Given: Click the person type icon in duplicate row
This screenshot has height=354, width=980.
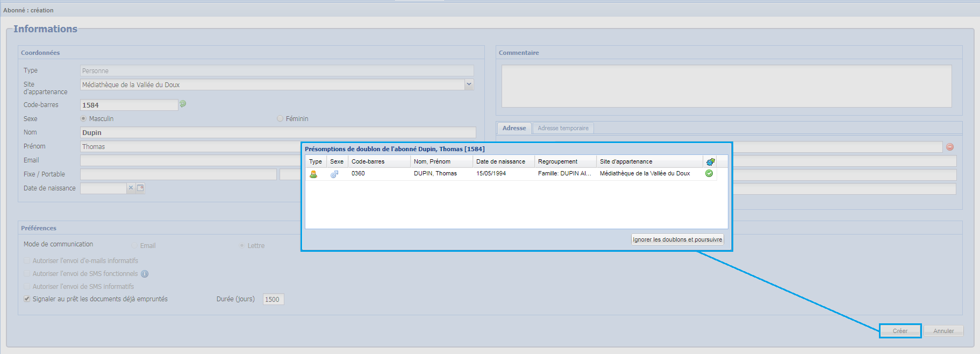Looking at the screenshot, I should [313, 174].
